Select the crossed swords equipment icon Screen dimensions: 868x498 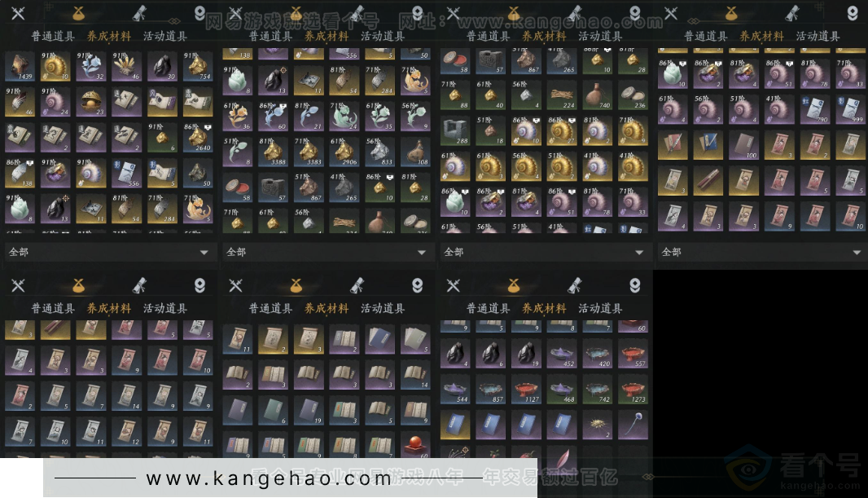click(18, 14)
